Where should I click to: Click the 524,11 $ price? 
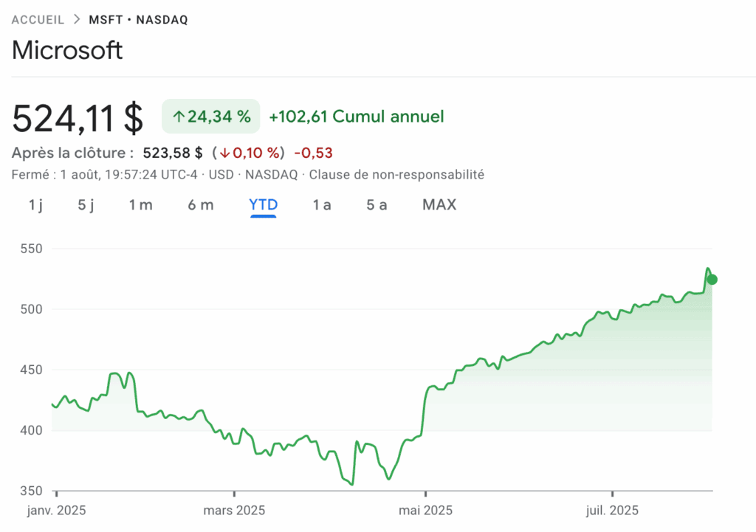(x=78, y=117)
